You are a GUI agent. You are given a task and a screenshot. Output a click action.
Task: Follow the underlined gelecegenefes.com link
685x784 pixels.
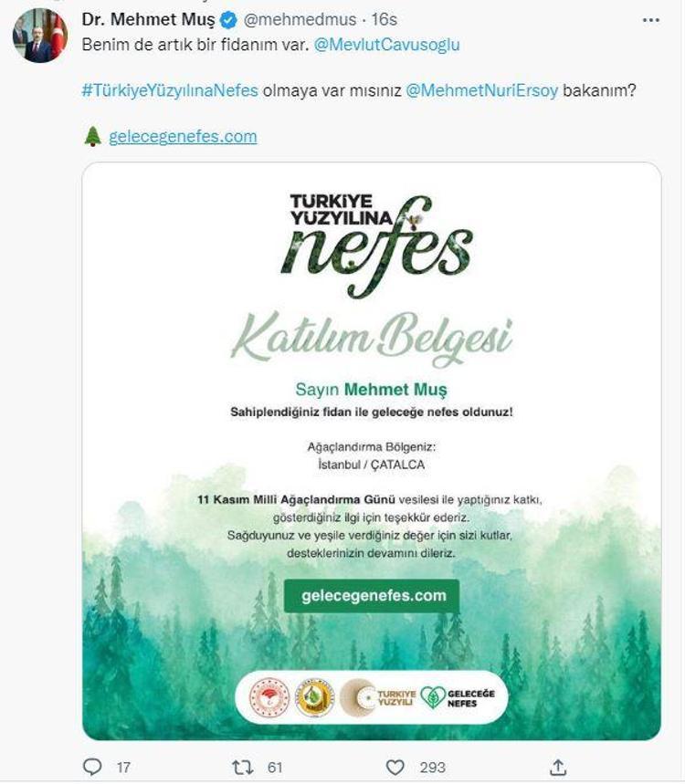[x=183, y=137]
